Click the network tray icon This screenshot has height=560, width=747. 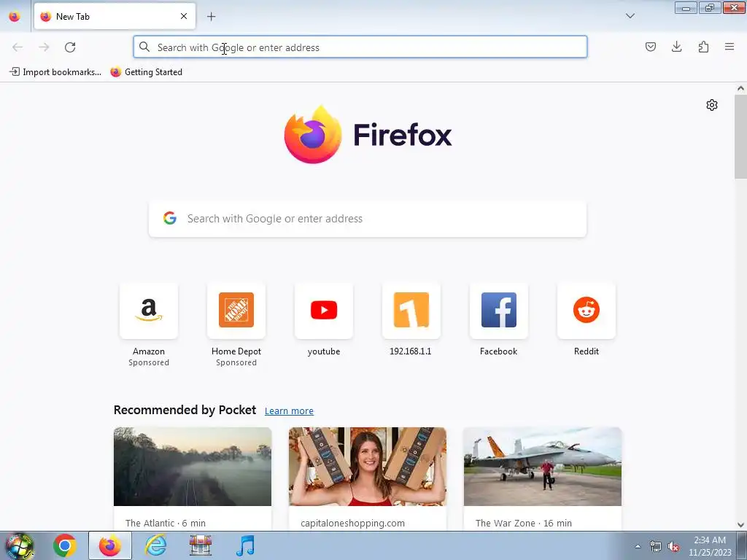coord(656,547)
